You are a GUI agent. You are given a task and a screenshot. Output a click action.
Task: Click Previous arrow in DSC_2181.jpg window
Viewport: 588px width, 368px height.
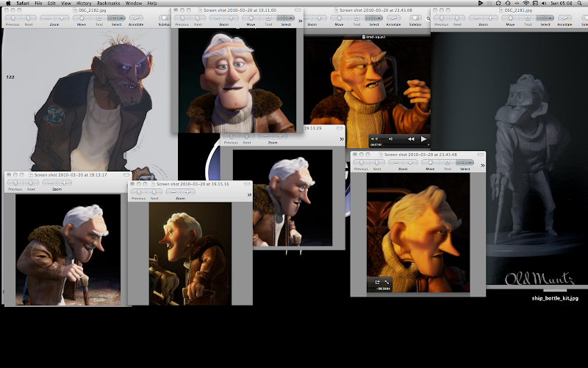[x=442, y=18]
